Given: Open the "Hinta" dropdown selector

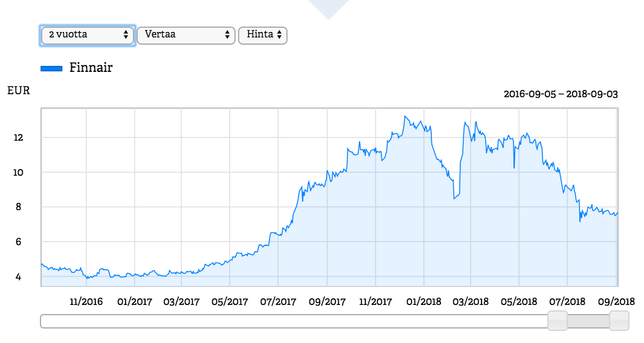Looking at the screenshot, I should pyautogui.click(x=263, y=35).
